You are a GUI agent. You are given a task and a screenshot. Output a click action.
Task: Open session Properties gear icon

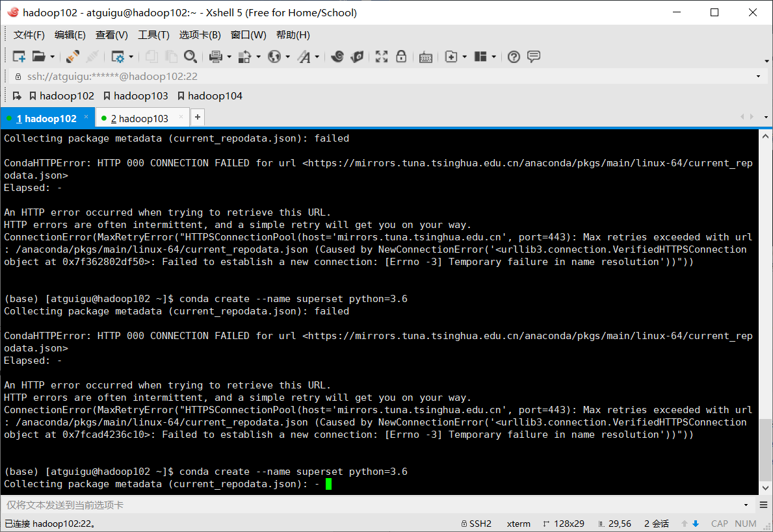(118, 57)
